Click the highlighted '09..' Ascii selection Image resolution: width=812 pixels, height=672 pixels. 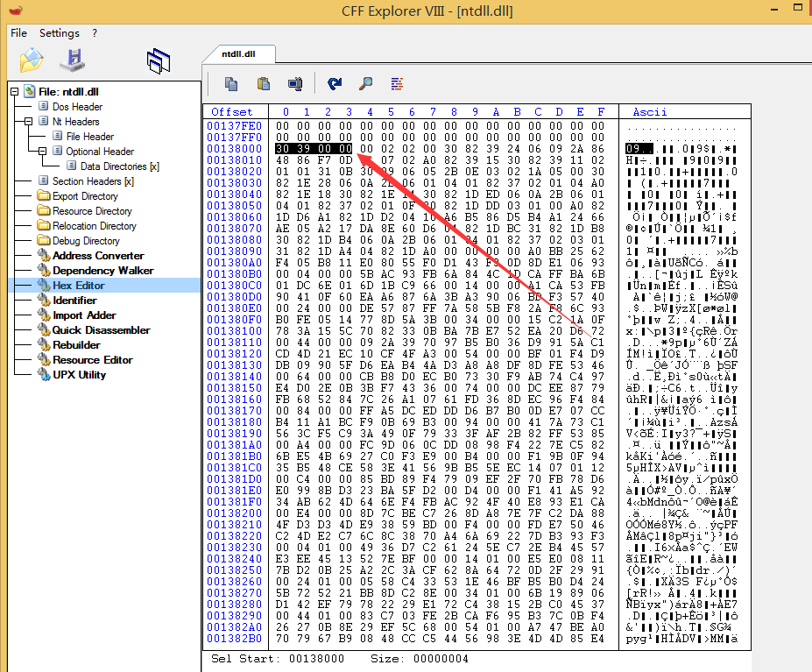639,149
